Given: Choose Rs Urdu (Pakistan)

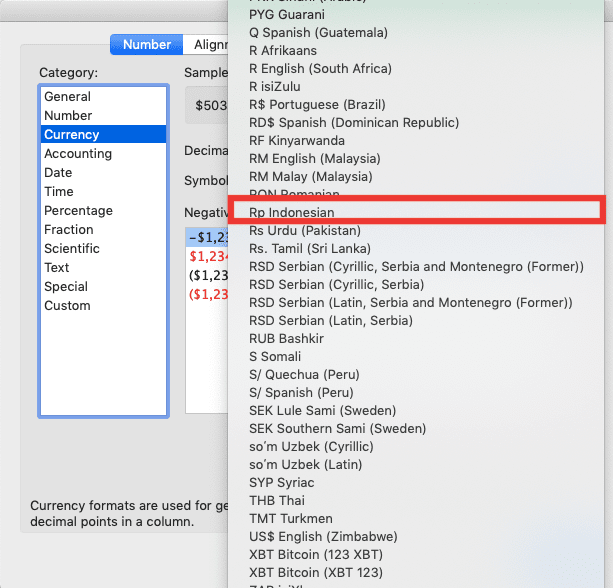Looking at the screenshot, I should click(416, 230).
